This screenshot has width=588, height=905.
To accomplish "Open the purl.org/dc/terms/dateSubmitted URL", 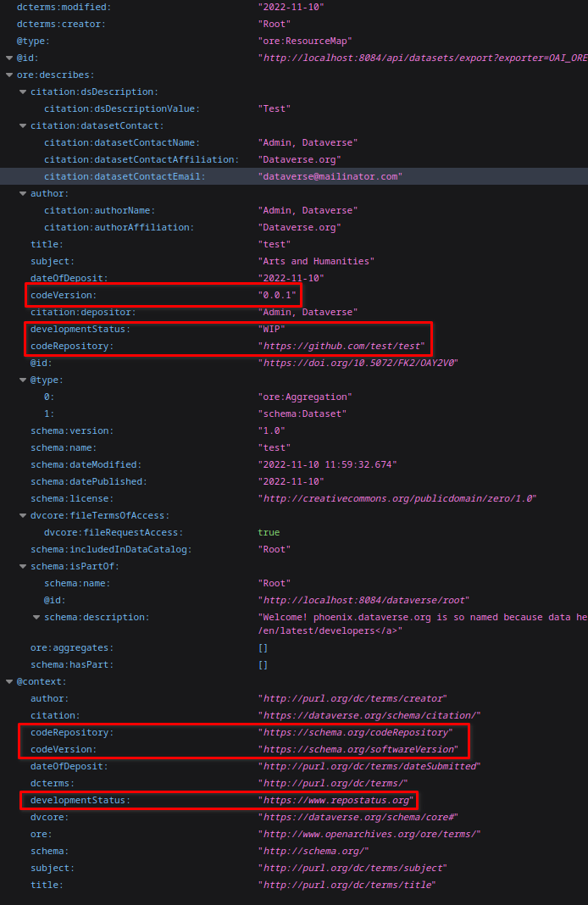I will coord(370,767).
